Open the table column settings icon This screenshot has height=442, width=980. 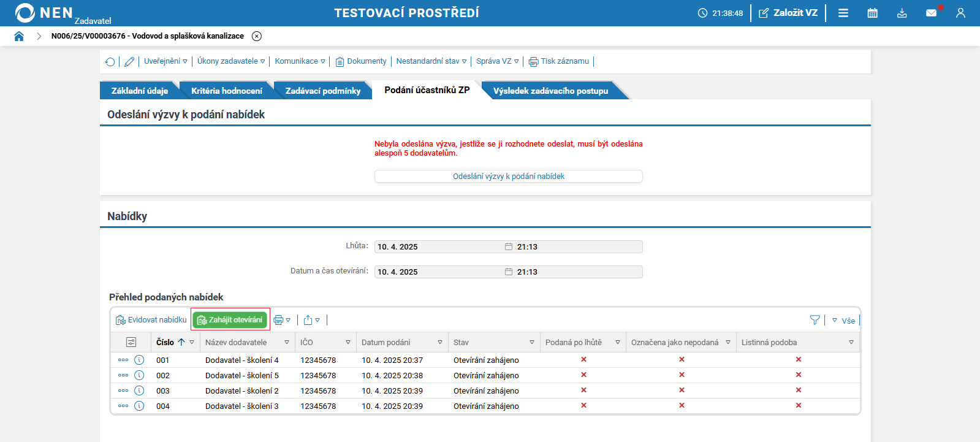[x=131, y=342]
